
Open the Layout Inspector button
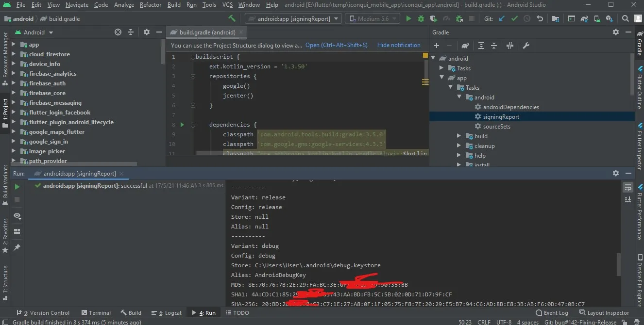click(604, 313)
